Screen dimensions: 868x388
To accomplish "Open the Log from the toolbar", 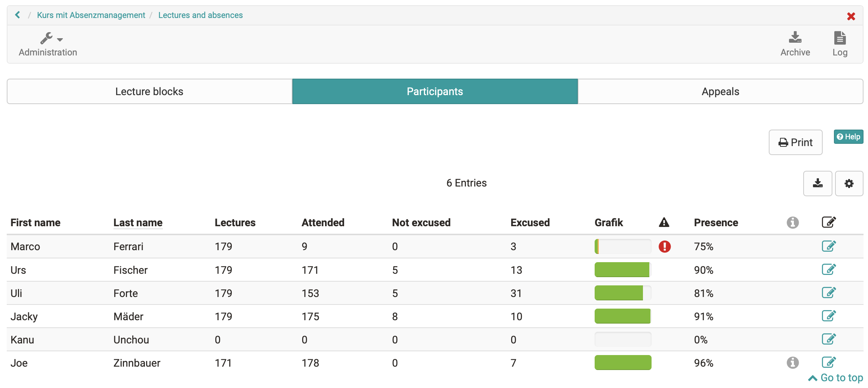I will coord(840,44).
